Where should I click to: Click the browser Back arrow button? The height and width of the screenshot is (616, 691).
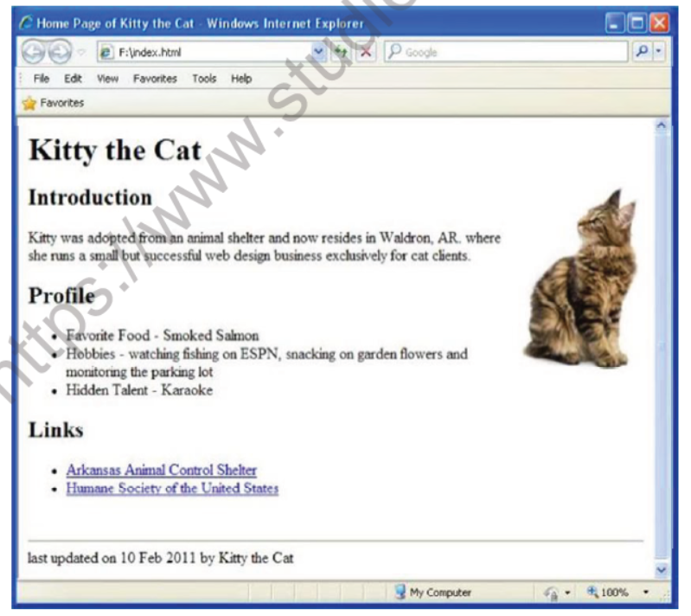[x=33, y=52]
